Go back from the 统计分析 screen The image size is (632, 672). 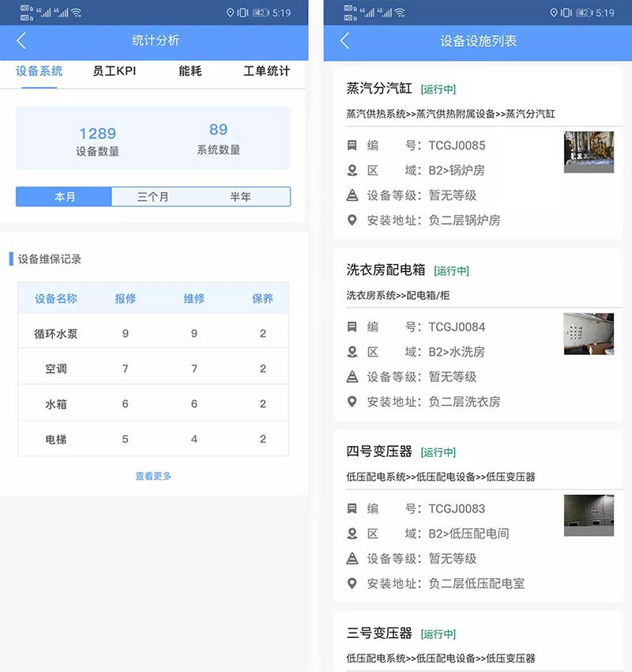(21, 40)
